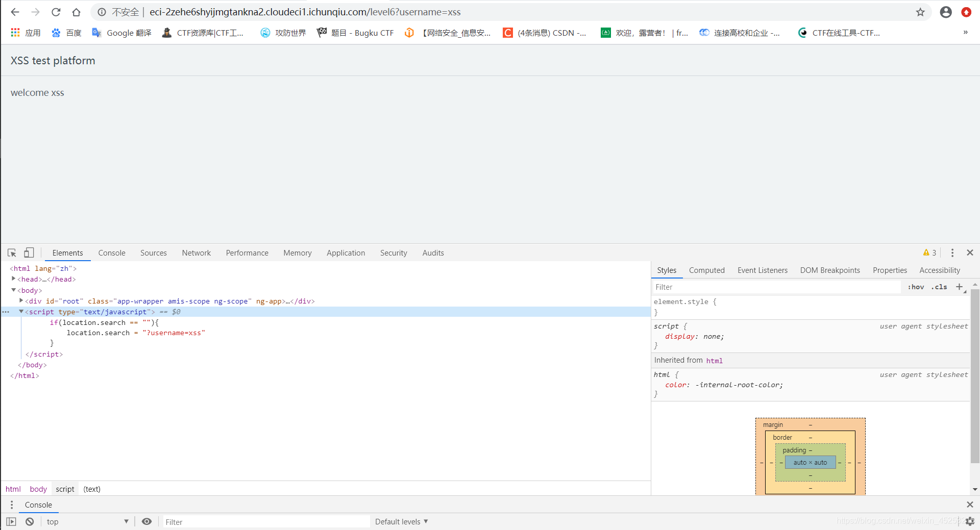The height and width of the screenshot is (530, 980).
Task: Activate the inspect element picker tool
Action: pos(12,253)
